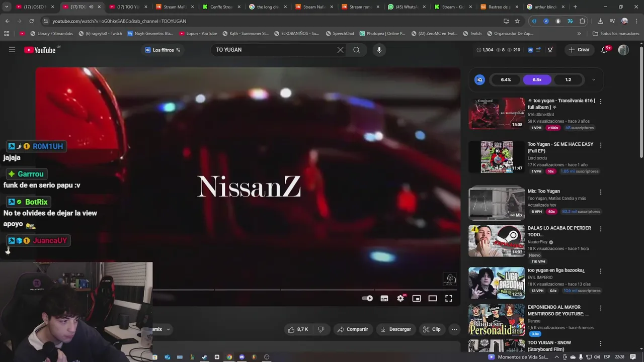
Task: Dislike the video with thumbs down
Action: tap(321, 329)
